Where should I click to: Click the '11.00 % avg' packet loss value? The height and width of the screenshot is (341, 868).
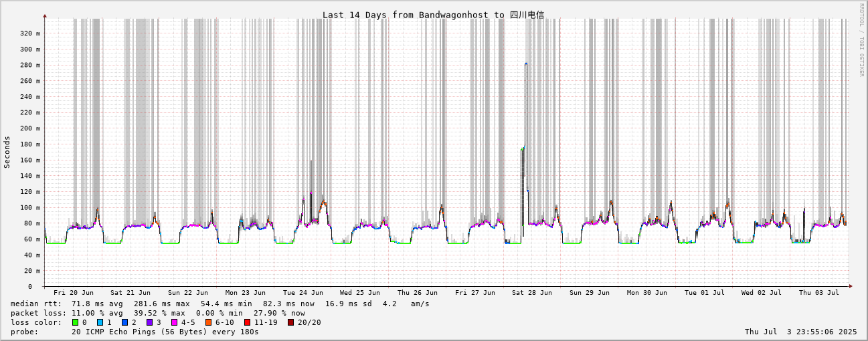(98, 313)
